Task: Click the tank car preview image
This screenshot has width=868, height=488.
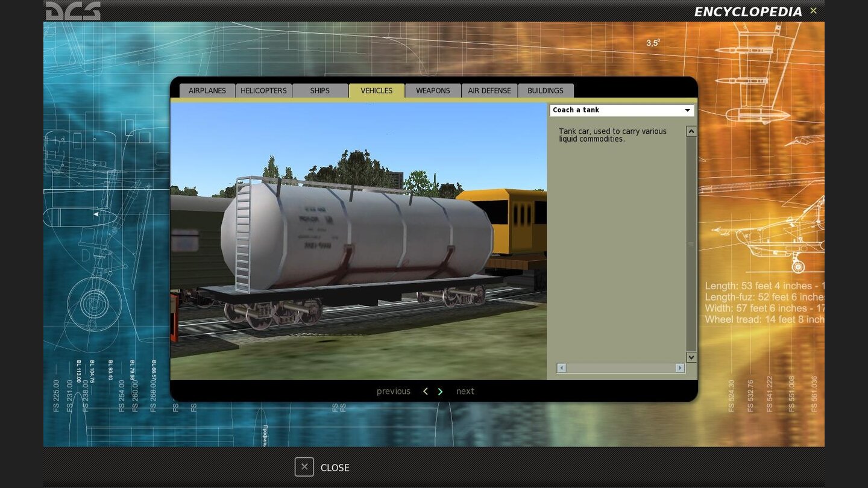Action: (359, 241)
